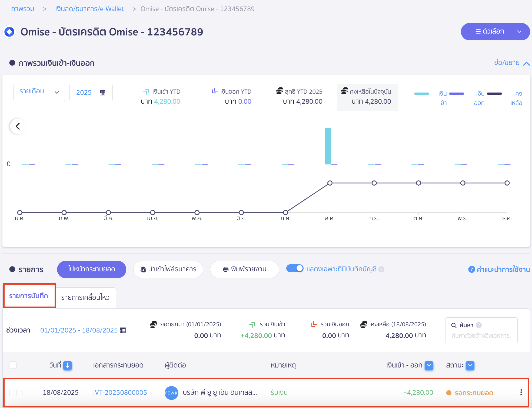Click the calendar icon in the ช่วงเวลา date range
Screen dimensions: 532x408
point(123,330)
